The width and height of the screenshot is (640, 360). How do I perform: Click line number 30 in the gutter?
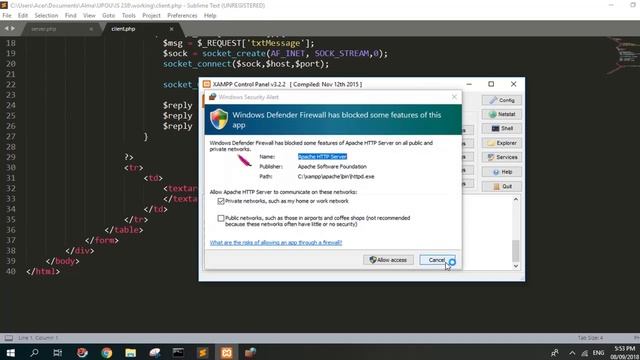pos(11,168)
